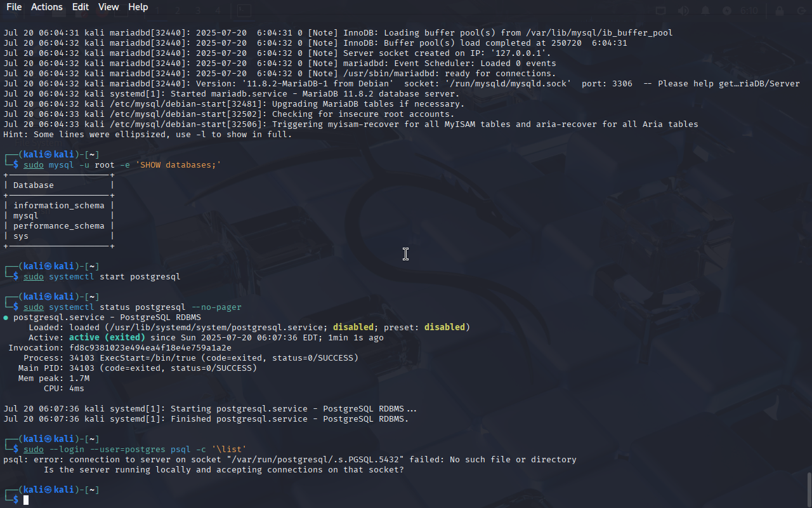Click the 'Triggering myisam-recover' log line
The image size is (812, 508).
coord(351,124)
